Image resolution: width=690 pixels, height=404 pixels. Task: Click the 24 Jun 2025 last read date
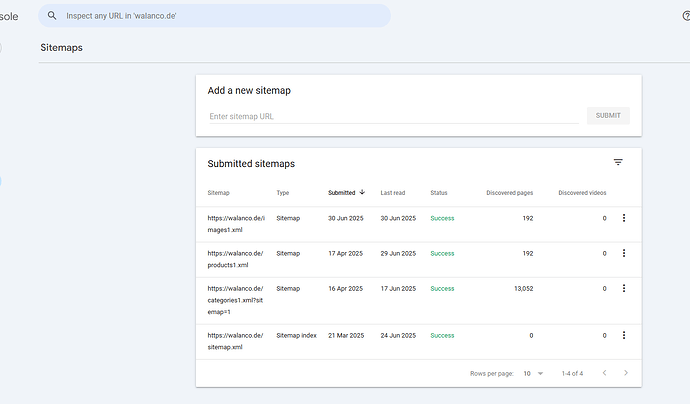click(x=398, y=335)
